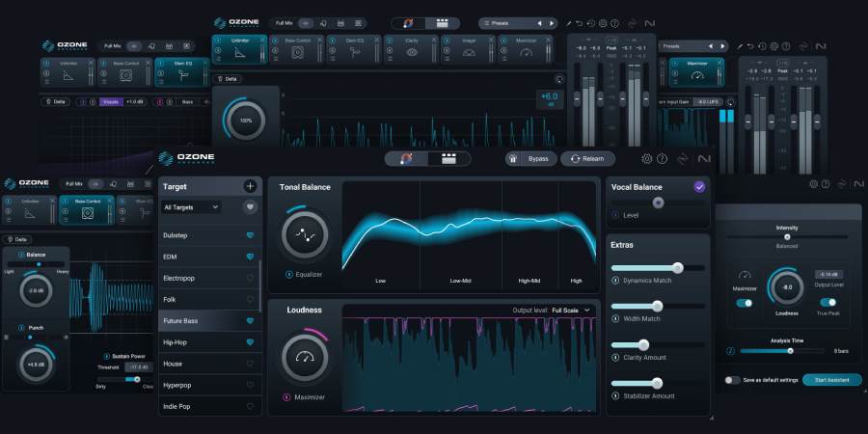This screenshot has width=868, height=434.
Task: Add a new target with plus icon
Action: [250, 186]
